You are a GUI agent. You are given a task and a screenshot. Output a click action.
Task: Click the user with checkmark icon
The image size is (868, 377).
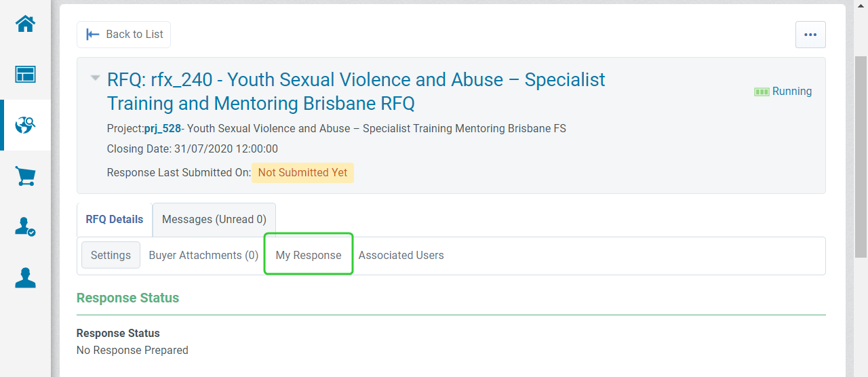(x=25, y=227)
